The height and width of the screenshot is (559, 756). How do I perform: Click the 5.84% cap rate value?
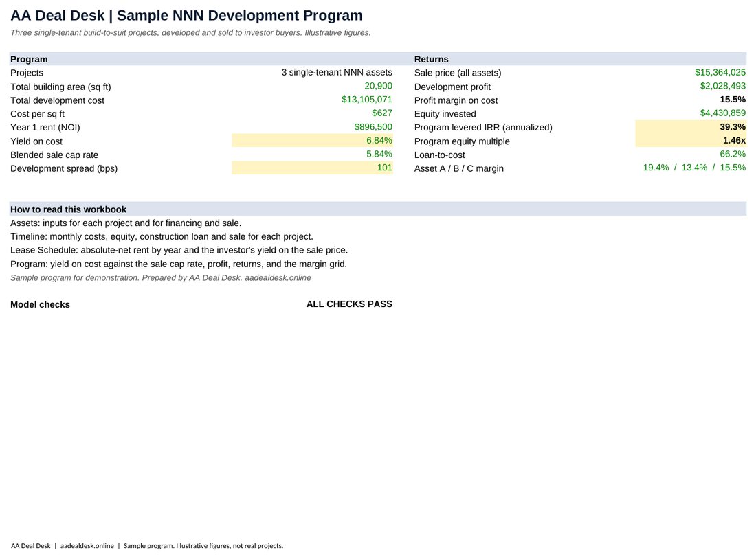(x=379, y=154)
